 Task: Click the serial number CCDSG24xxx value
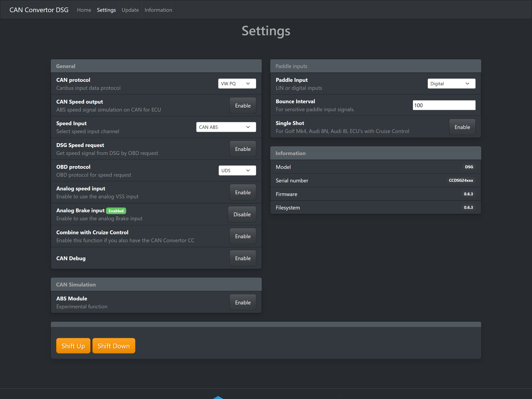[461, 180]
